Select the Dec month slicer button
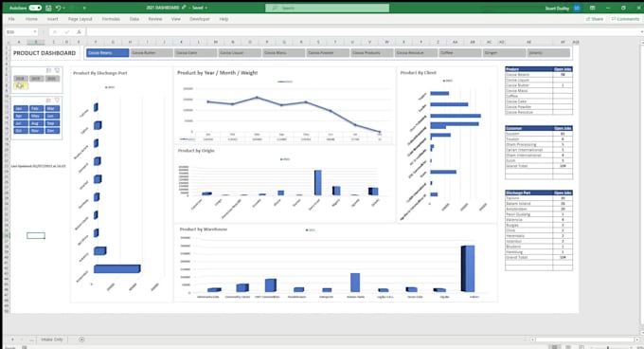 [52, 131]
